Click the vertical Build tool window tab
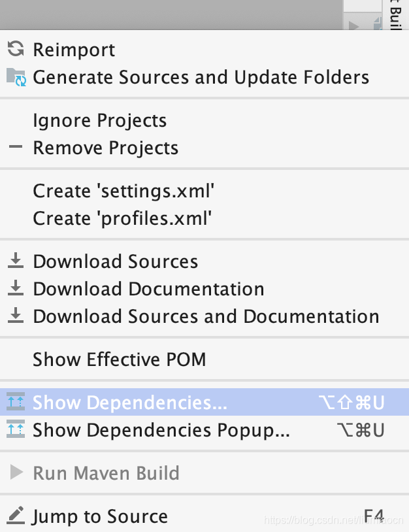 point(395,15)
